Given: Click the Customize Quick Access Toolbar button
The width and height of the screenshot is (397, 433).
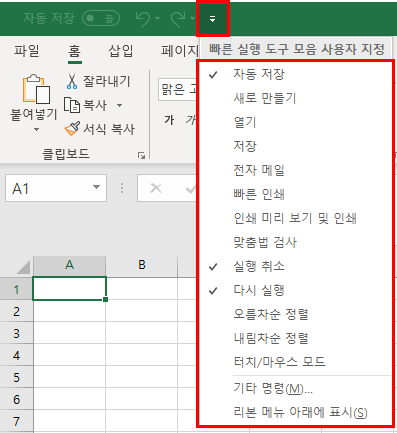Looking at the screenshot, I should [213, 19].
